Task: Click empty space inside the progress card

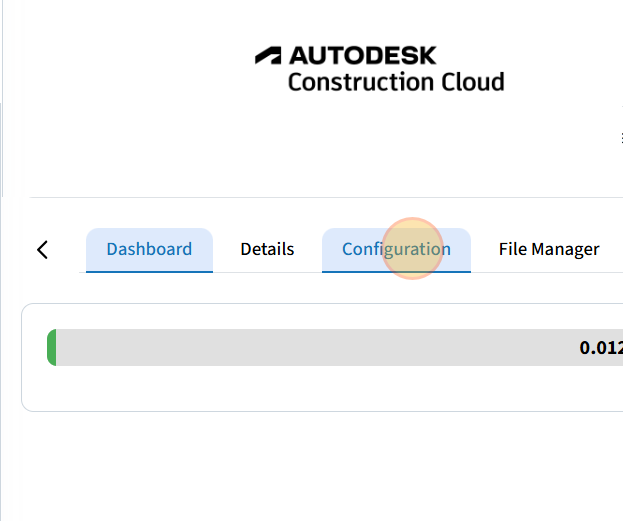Action: [x=300, y=388]
